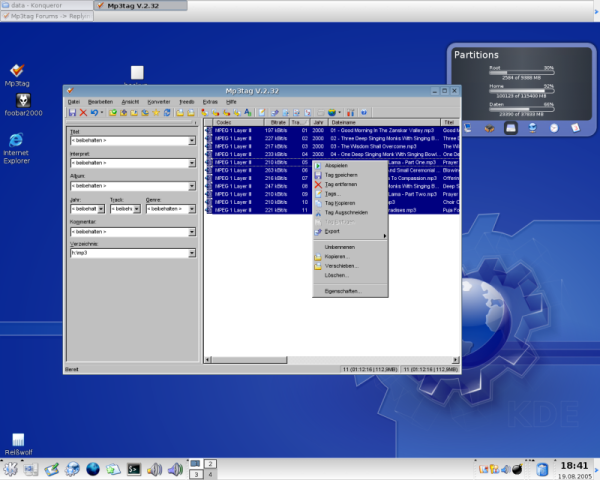Sort the file list by the Codec column
The width and height of the screenshot is (600, 480).
[x=238, y=122]
